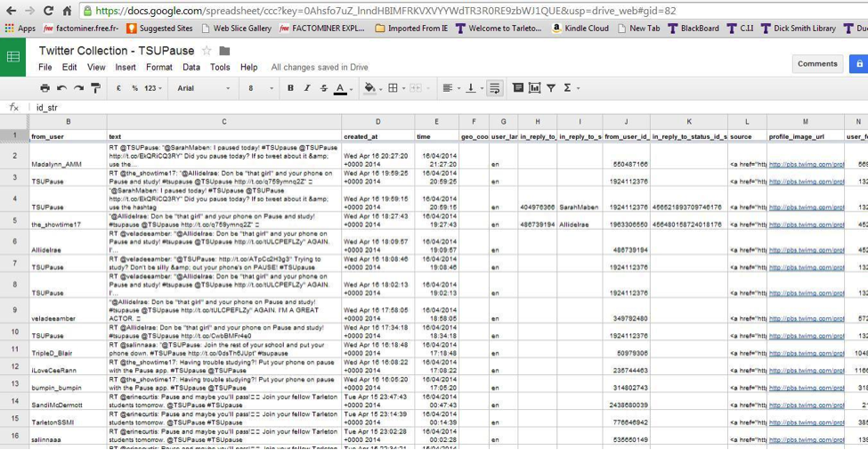This screenshot has width=868, height=450.
Task: Select column D header
Action: click(378, 121)
